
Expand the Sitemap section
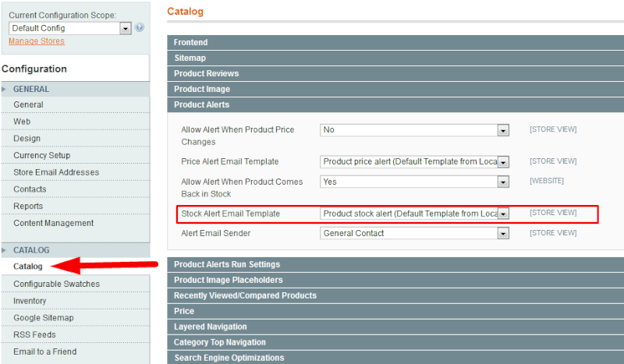click(395, 58)
